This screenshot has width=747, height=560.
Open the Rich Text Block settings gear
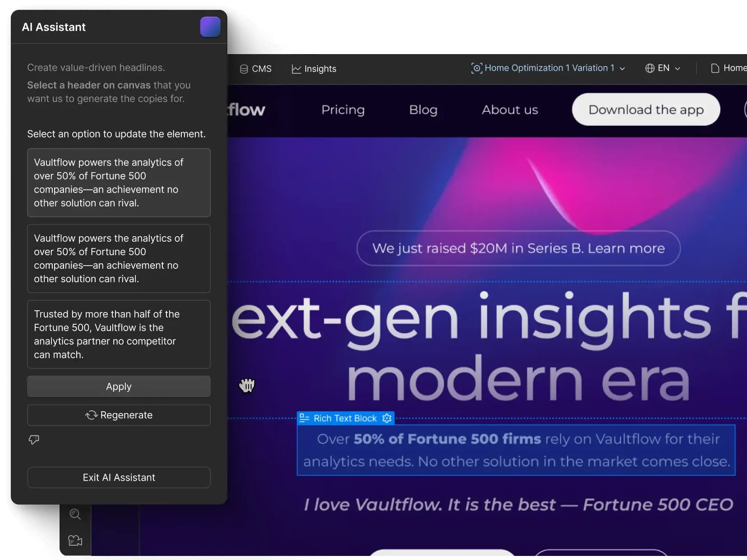387,418
